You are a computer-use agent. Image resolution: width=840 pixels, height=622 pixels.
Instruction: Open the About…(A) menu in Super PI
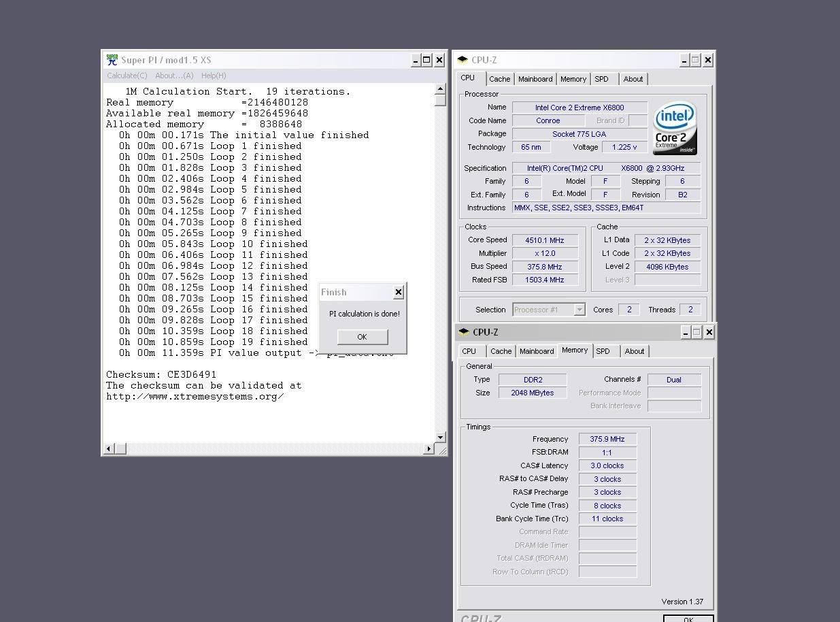(x=174, y=76)
